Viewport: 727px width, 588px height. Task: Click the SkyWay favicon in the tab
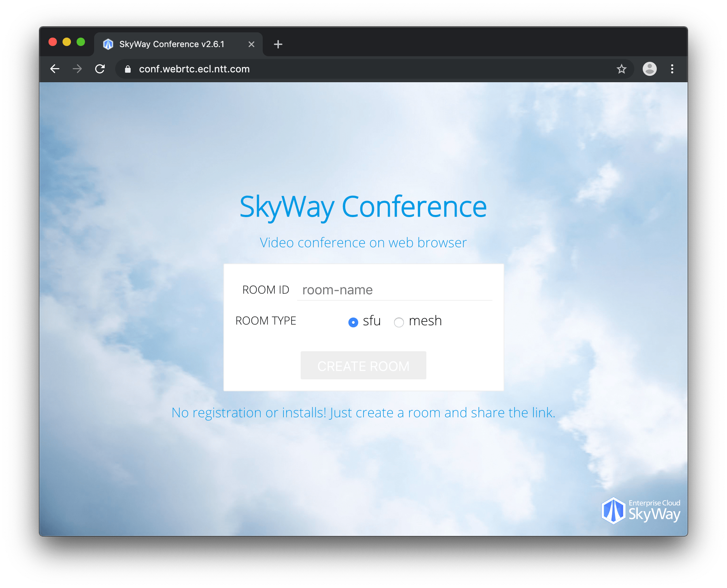(x=108, y=44)
